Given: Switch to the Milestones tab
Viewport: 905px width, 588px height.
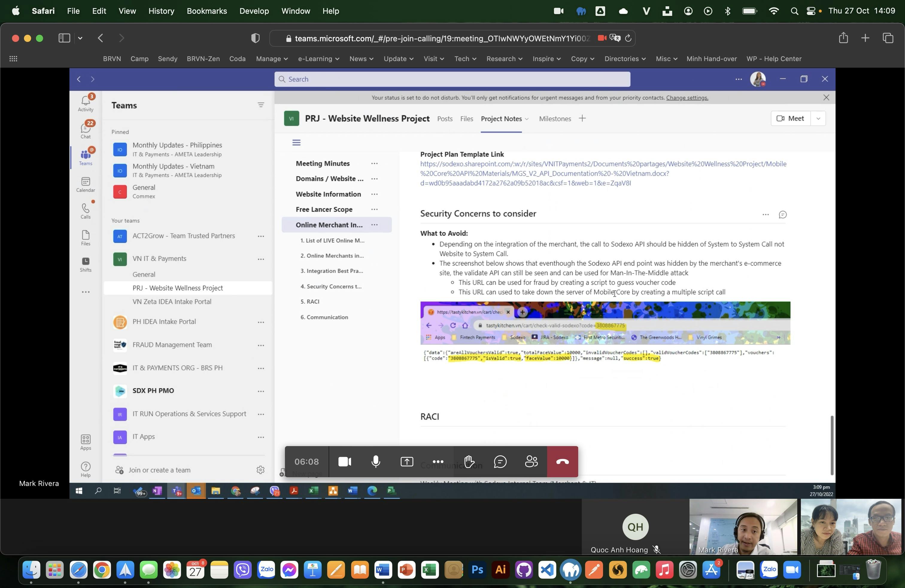Looking at the screenshot, I should tap(555, 119).
